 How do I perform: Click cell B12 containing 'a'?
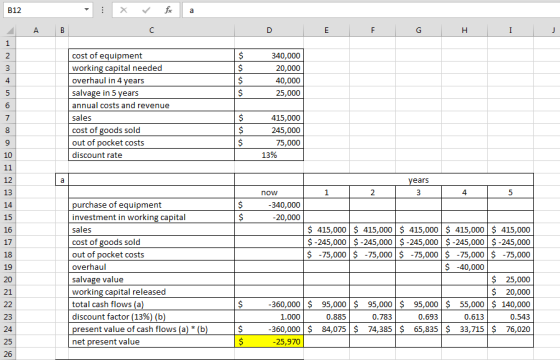pos(62,180)
